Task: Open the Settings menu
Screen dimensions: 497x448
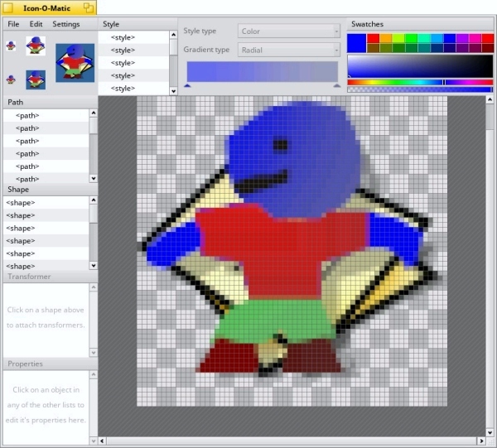Action: coord(66,24)
